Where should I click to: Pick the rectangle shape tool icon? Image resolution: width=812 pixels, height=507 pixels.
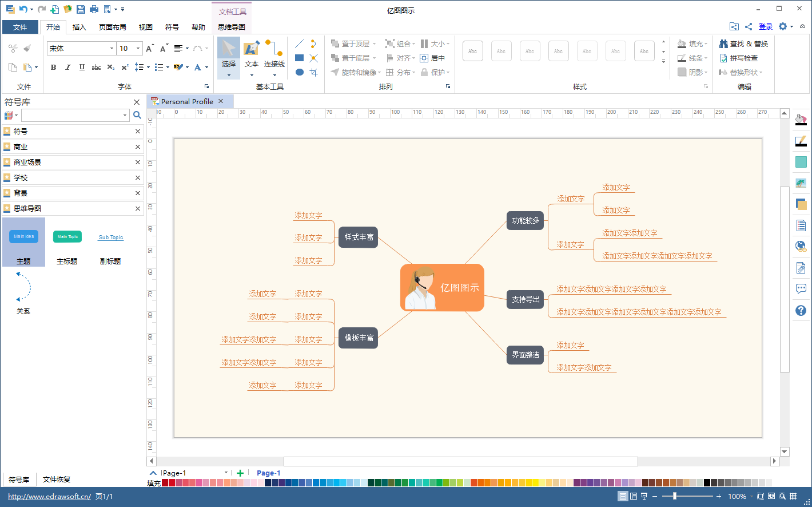(x=299, y=58)
